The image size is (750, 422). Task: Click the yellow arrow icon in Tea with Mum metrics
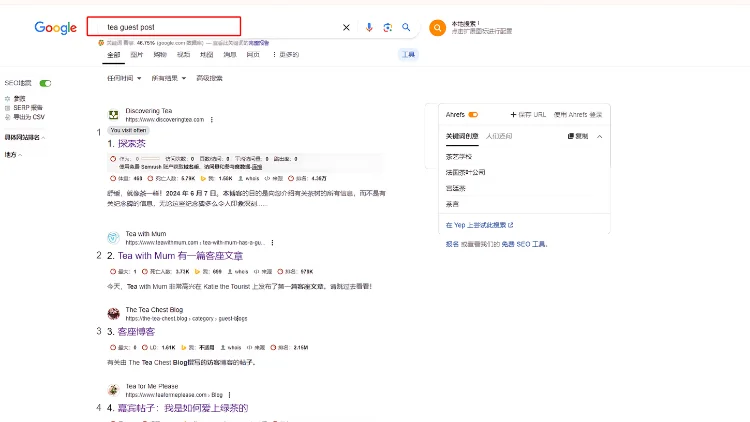pyautogui.click(x=197, y=272)
